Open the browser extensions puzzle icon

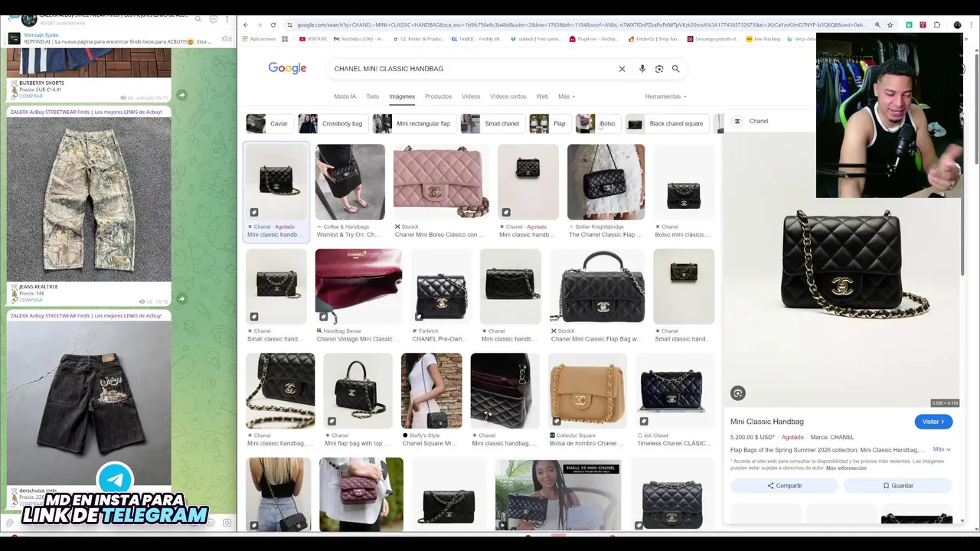click(x=936, y=25)
